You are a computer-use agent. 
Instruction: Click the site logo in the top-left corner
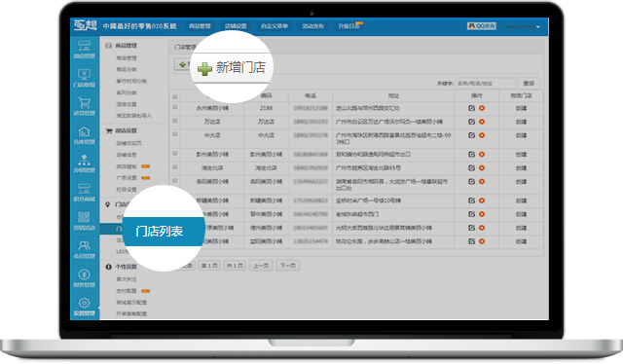tap(85, 25)
